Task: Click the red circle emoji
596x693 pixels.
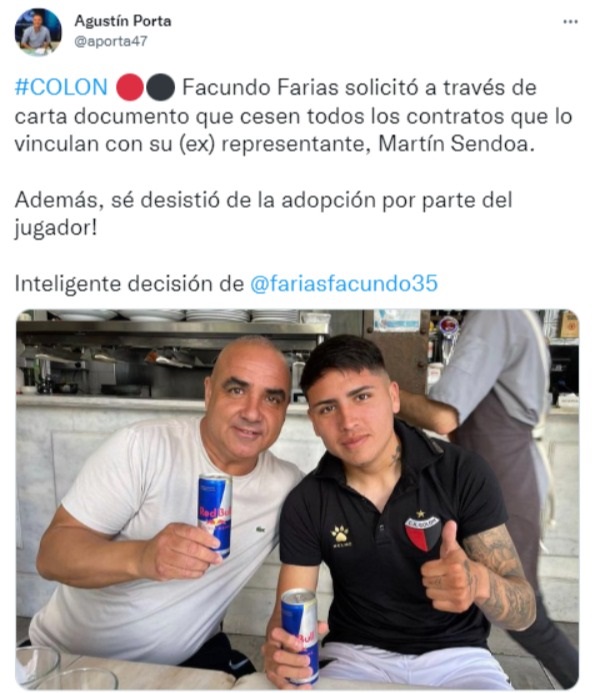Action: pos(130,88)
